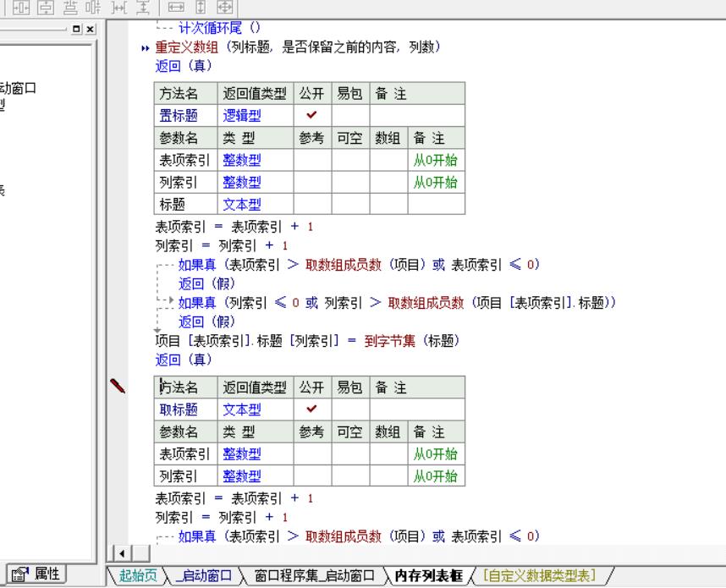Toggle the 公开 checkmark for 置标题 method
Screen dimensions: 726x588
tap(311, 116)
